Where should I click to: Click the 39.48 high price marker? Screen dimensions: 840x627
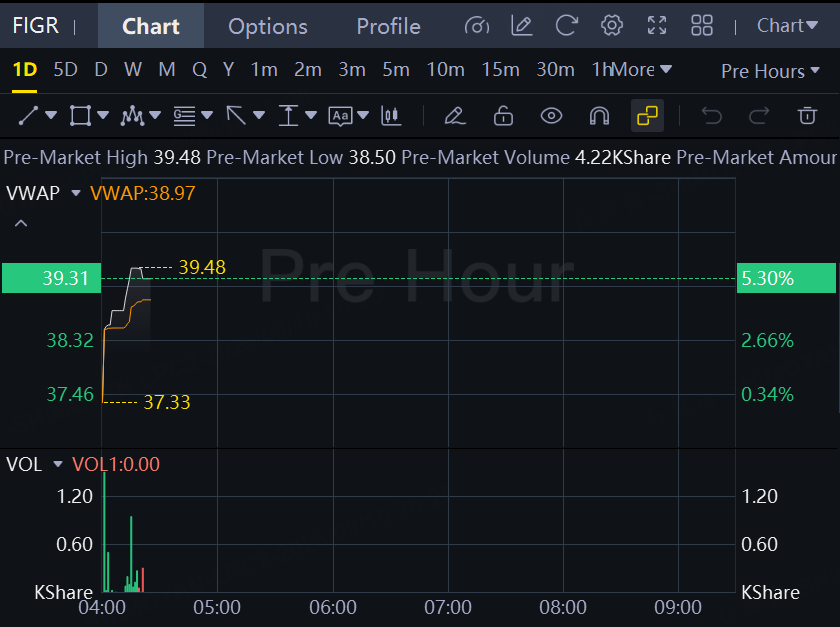202,267
